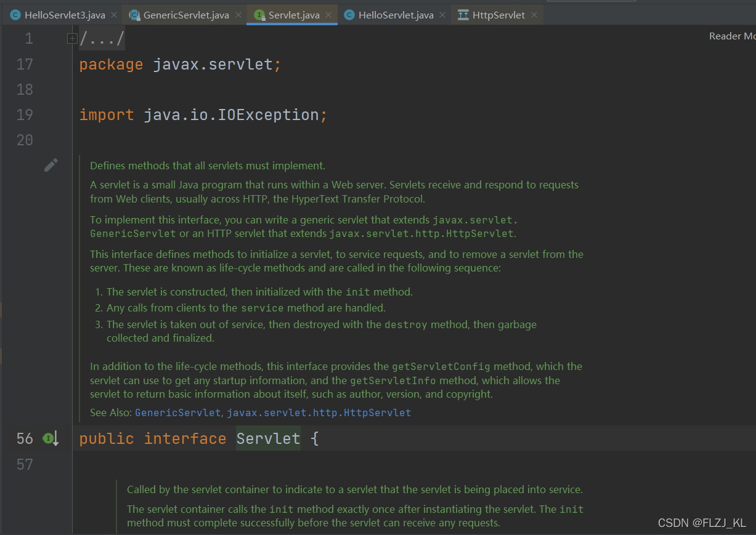Click the HelloServlet3.java class file icon

[15, 15]
